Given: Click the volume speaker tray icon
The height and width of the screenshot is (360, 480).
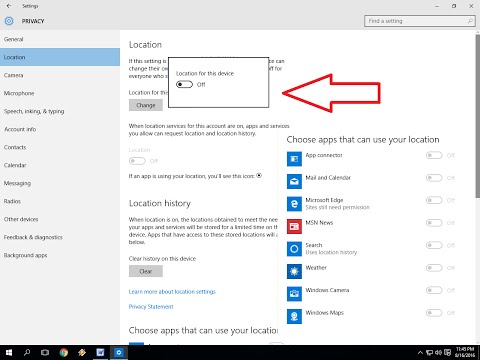Looking at the screenshot, I should pyautogui.click(x=438, y=353).
